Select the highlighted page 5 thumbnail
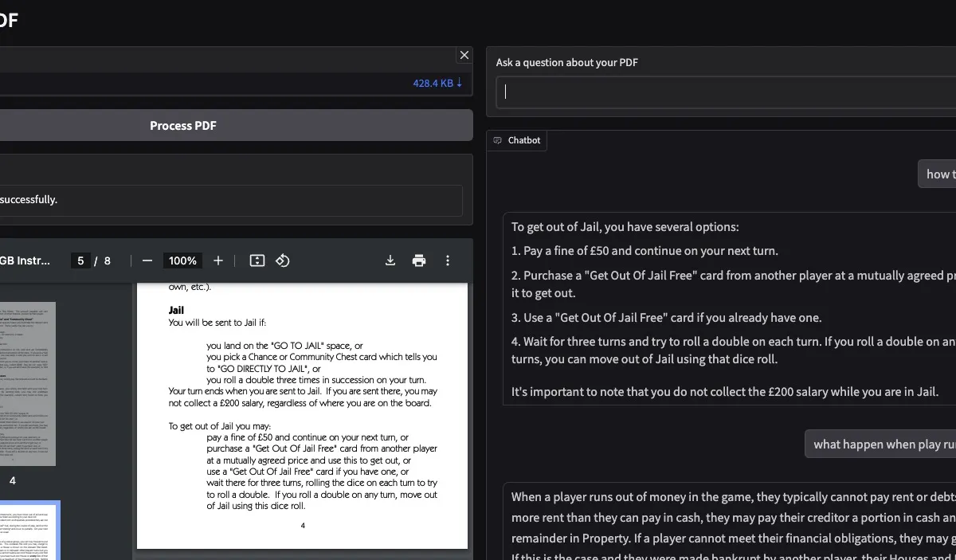Screen dimensions: 956x560 tap(29, 531)
